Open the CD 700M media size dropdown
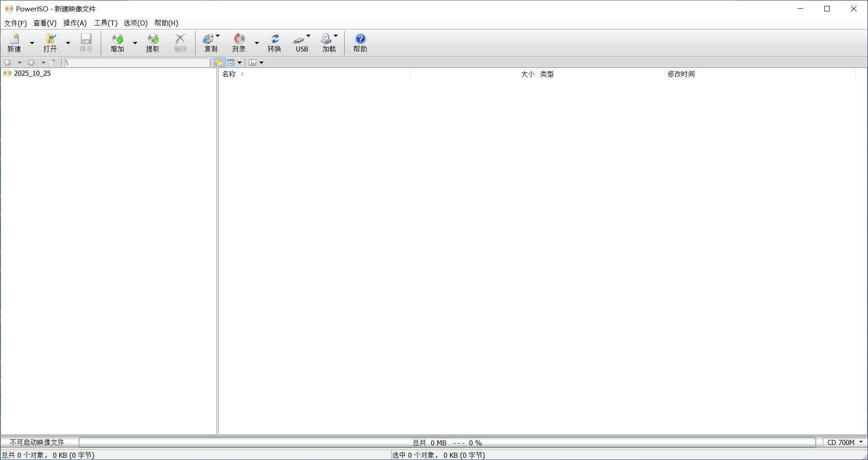The image size is (868, 460). coord(861,442)
